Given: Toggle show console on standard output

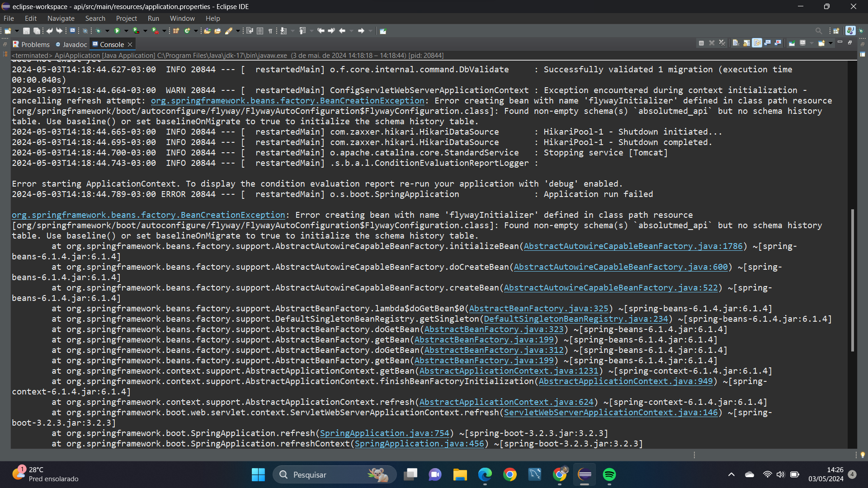Looking at the screenshot, I should (768, 43).
